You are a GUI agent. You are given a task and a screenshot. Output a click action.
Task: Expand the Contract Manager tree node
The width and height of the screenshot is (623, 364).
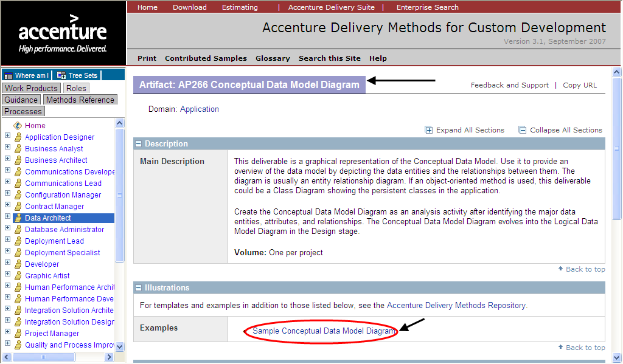[x=7, y=205]
